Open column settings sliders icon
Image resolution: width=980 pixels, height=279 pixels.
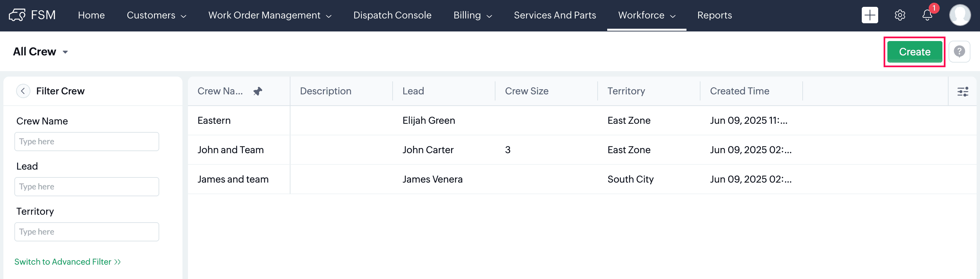[963, 91]
